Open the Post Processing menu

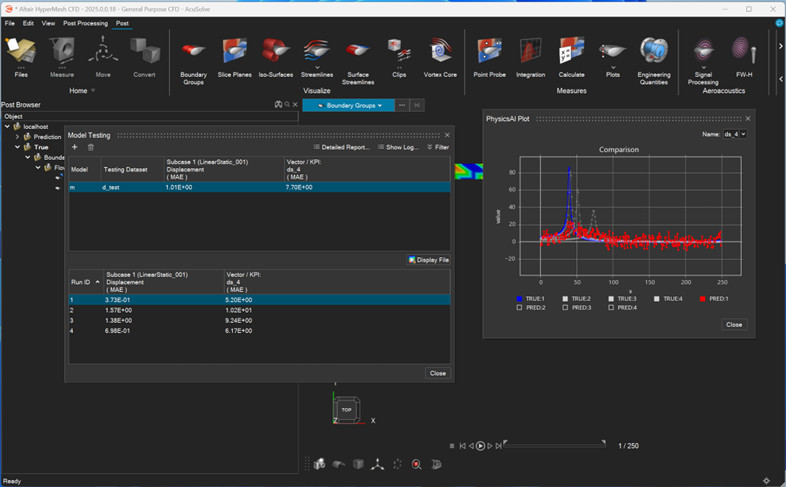tap(85, 22)
